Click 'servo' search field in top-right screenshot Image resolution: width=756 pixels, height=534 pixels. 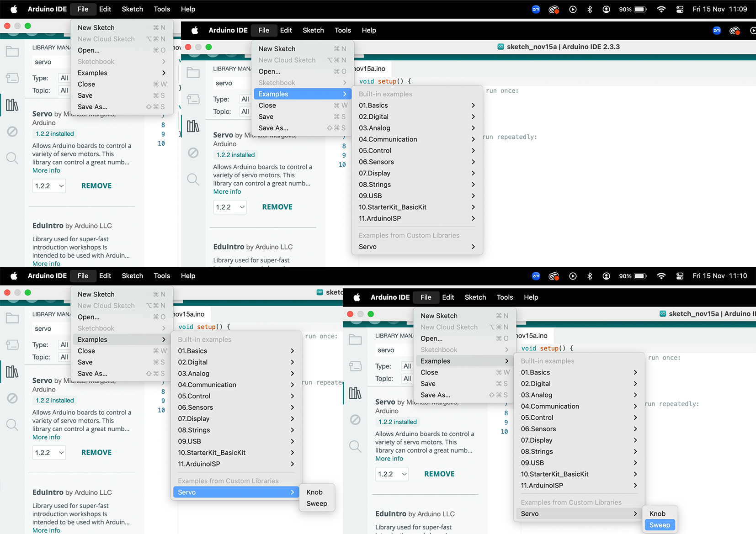(232, 83)
